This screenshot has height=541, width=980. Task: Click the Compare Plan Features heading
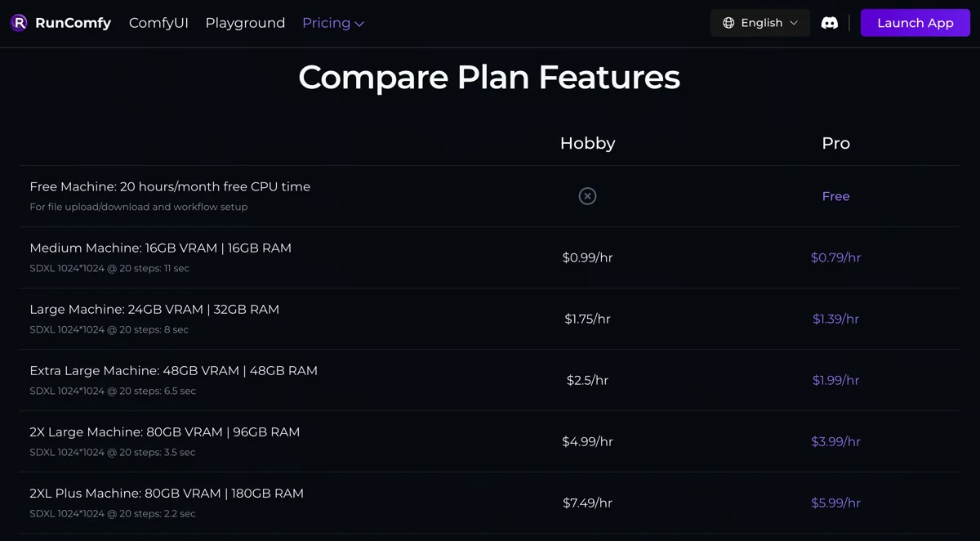tap(489, 77)
